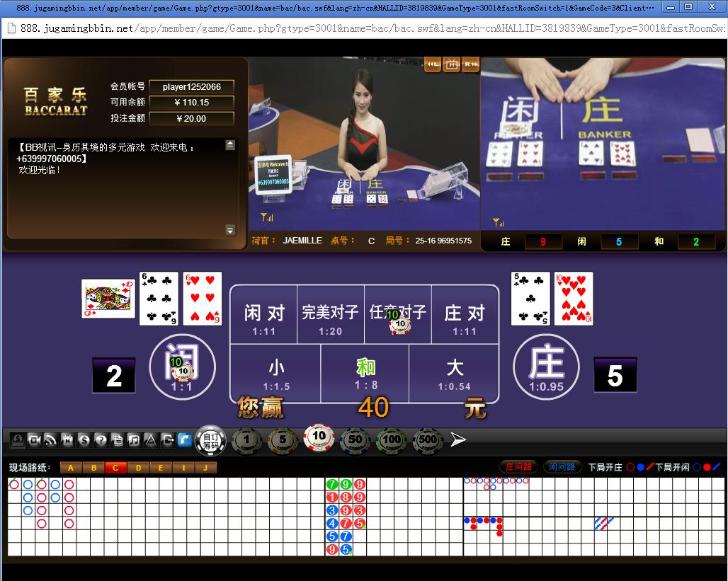Select the red slash for 下局开庄 prediction

[650, 466]
